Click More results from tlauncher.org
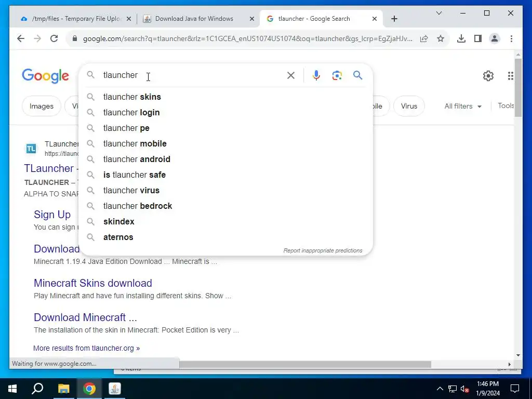Image resolution: width=532 pixels, height=399 pixels. click(87, 348)
